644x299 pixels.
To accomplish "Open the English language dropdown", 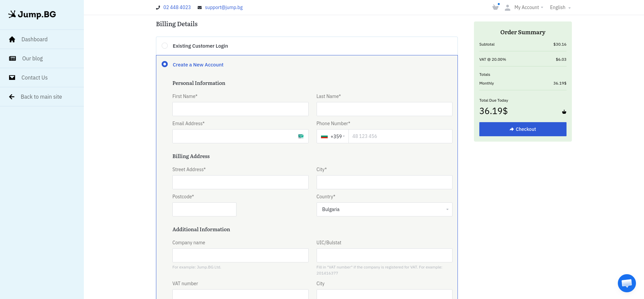I will pos(560,7).
